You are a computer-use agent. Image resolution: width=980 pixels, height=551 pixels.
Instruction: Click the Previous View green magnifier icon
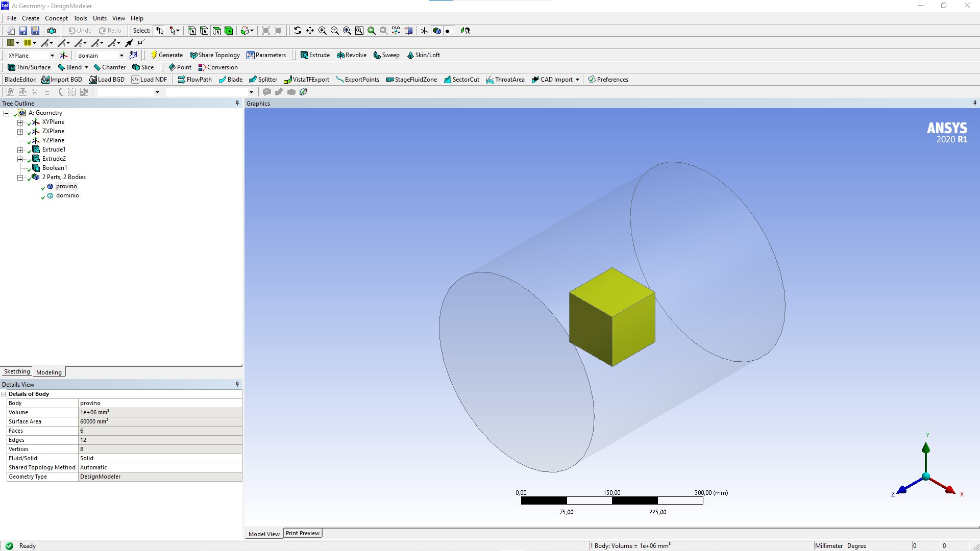[372, 31]
